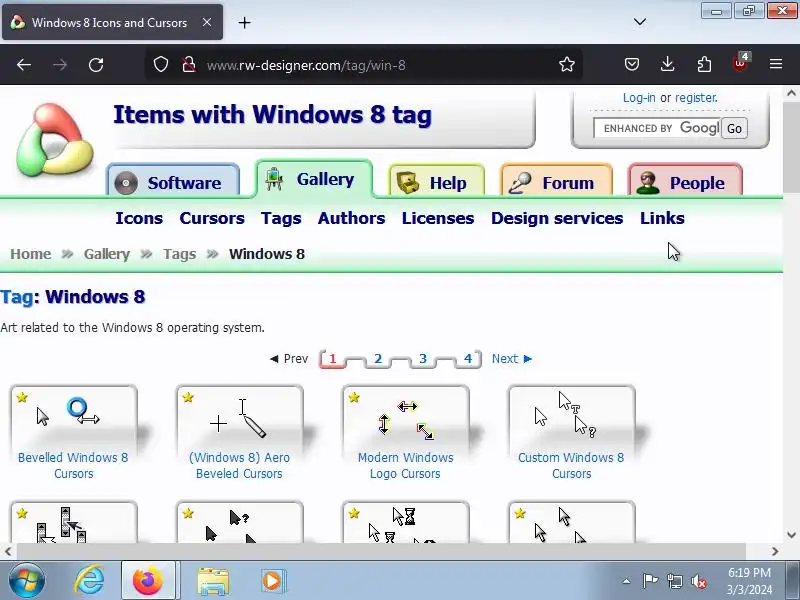
Task: Go to page 4 of results
Action: (x=467, y=359)
